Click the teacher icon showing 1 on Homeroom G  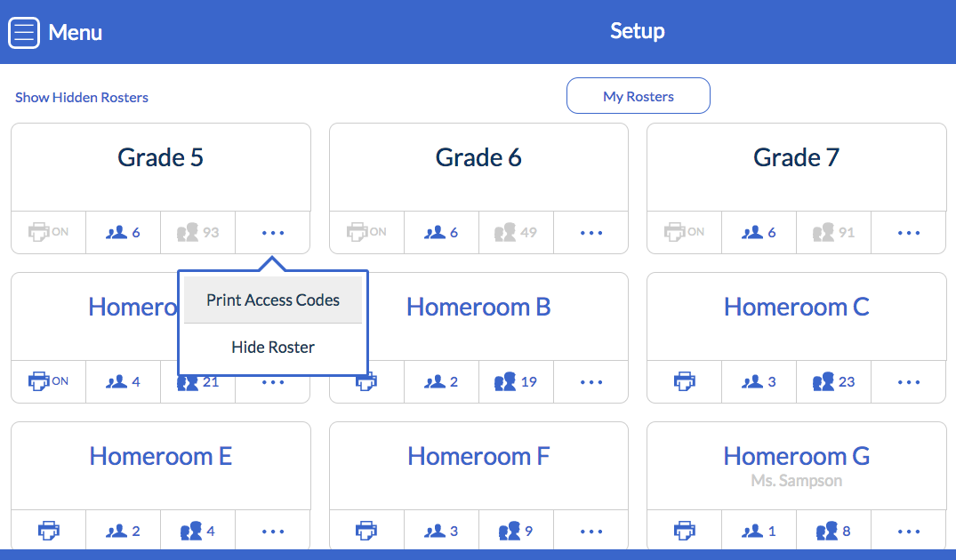pyautogui.click(x=759, y=531)
